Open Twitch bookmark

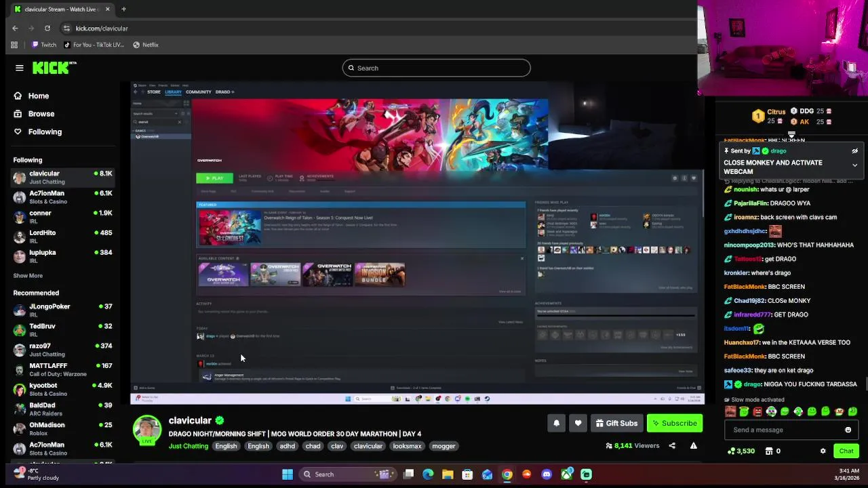tap(44, 45)
